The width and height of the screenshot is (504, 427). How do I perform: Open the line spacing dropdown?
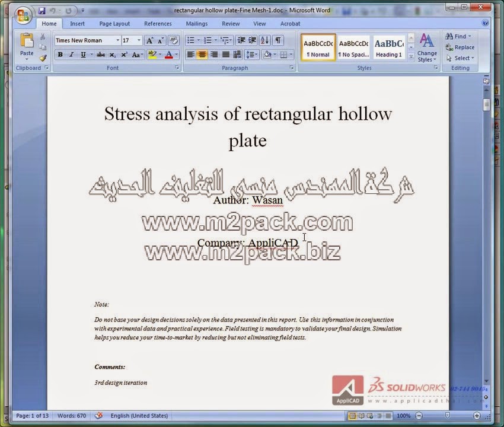251,55
